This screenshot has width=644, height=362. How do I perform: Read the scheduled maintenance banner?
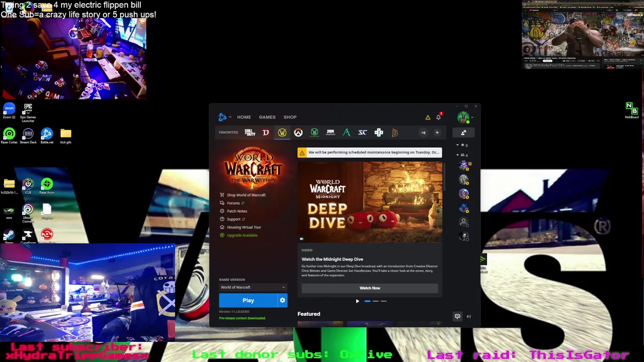click(370, 152)
